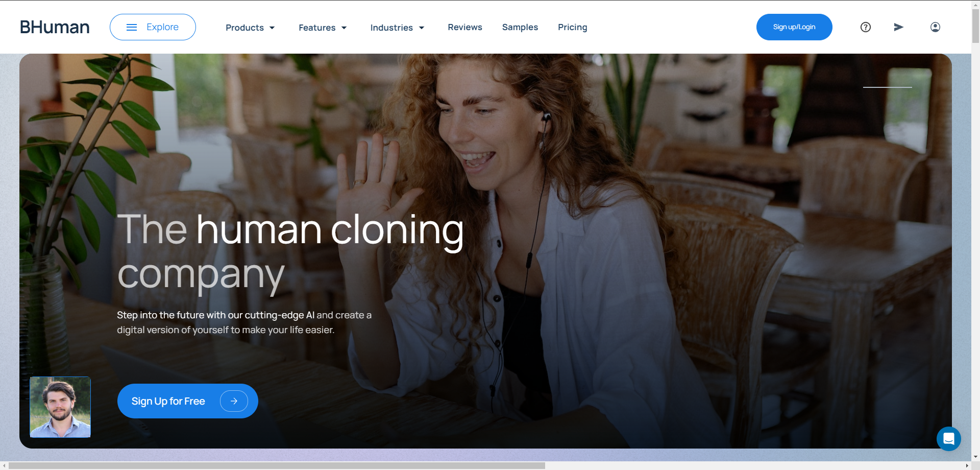Open the Pricing page
This screenshot has height=470, width=980.
(572, 27)
